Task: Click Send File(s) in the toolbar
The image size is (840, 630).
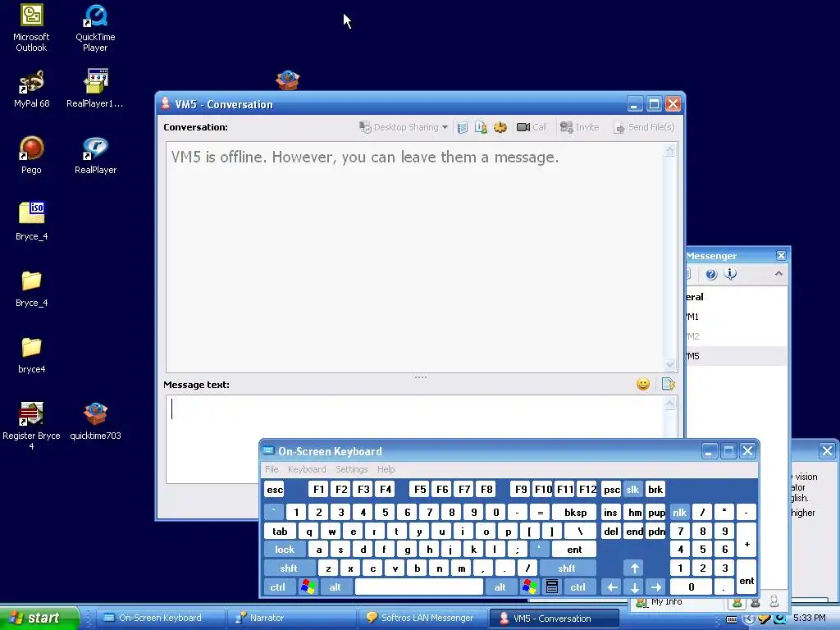Action: point(644,127)
